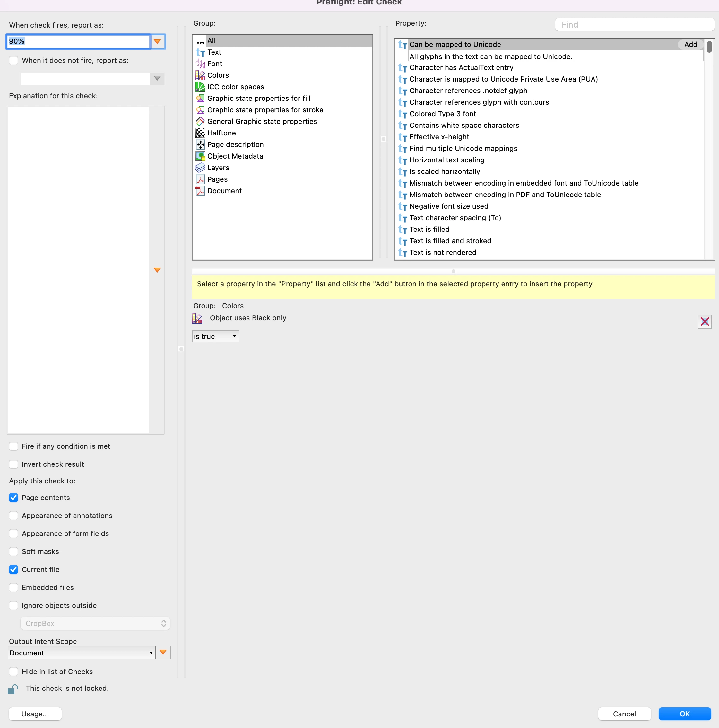This screenshot has height=728, width=719.
Task: Uncheck the Page contents checkbox
Action: click(x=13, y=498)
